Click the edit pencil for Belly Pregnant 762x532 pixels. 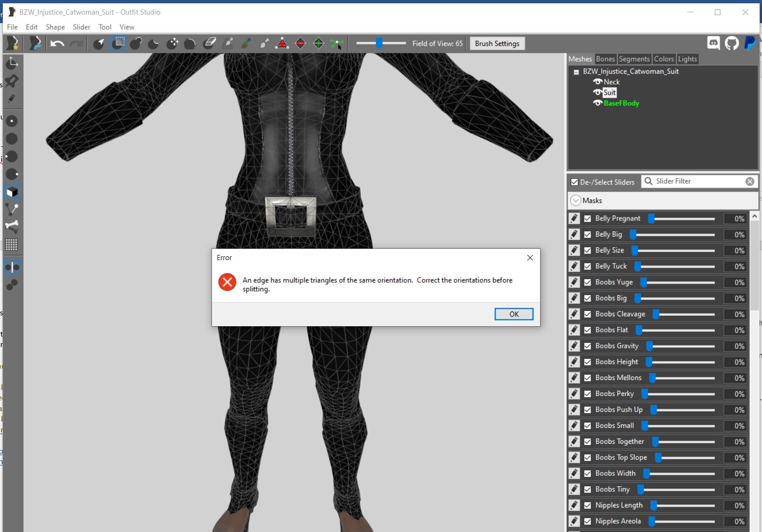574,219
